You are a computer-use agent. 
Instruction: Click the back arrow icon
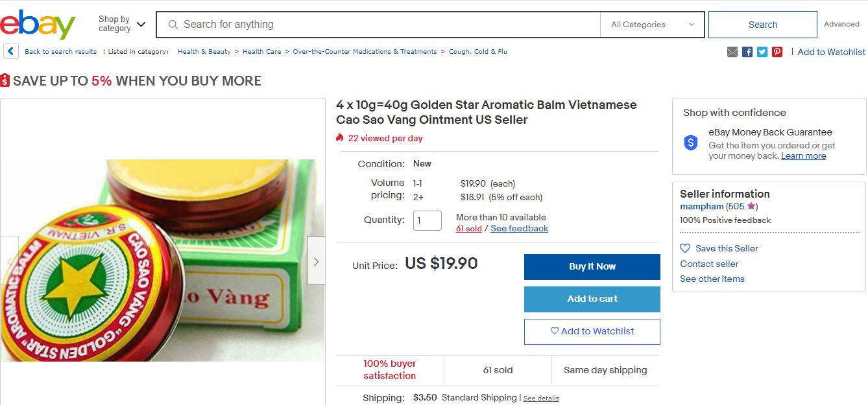pos(10,51)
